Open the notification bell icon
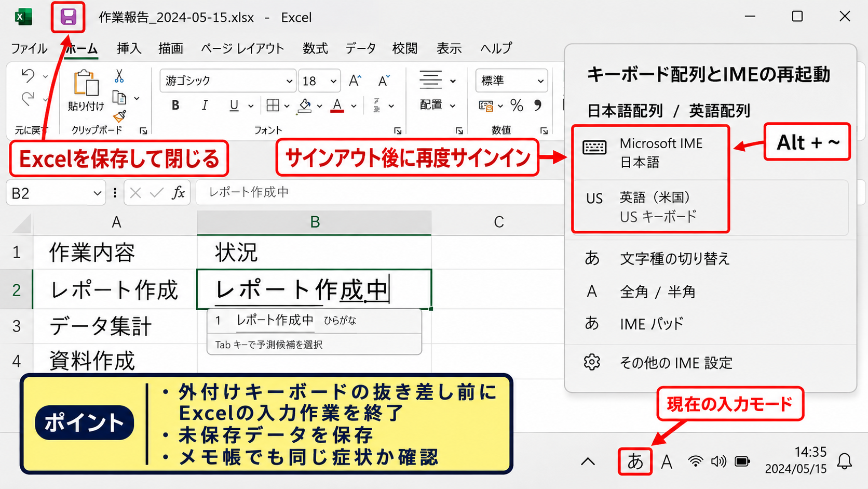This screenshot has height=489, width=868. click(845, 461)
